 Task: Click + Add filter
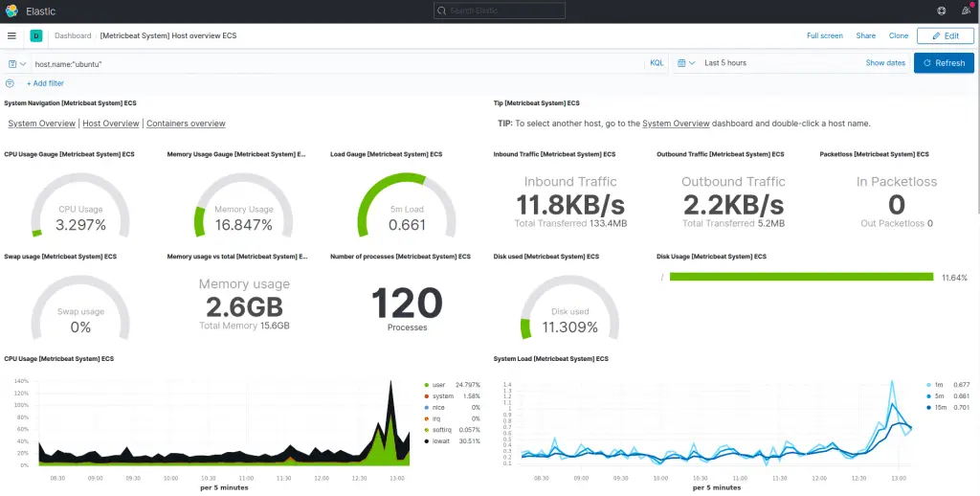[45, 83]
